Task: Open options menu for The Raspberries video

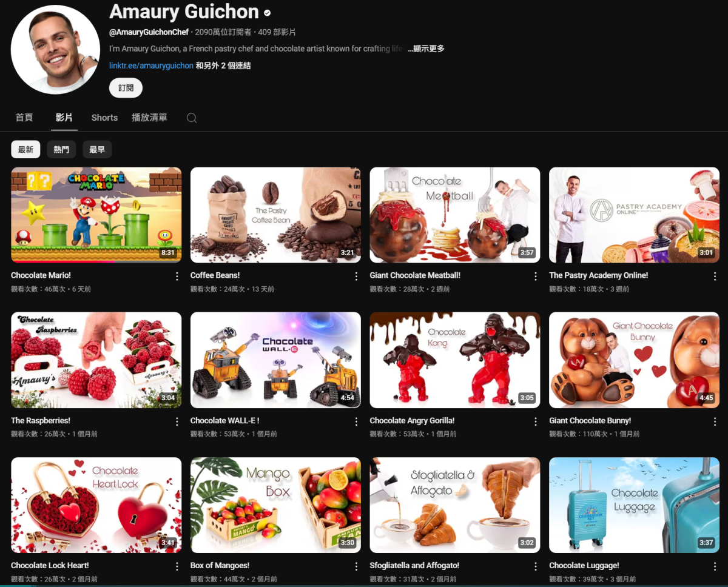Action: tap(177, 421)
